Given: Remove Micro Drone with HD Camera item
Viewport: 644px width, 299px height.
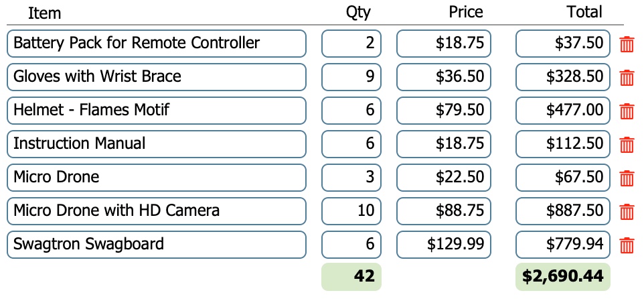Looking at the screenshot, I should tap(627, 211).
